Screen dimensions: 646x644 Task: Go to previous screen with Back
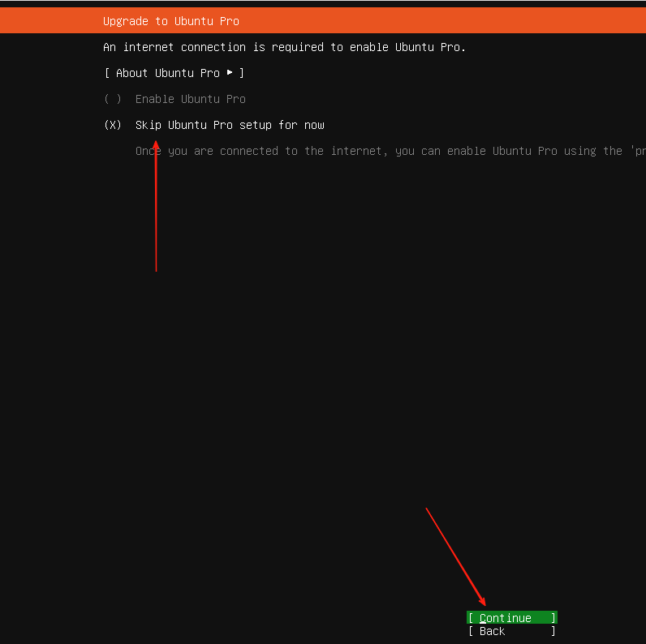492,631
